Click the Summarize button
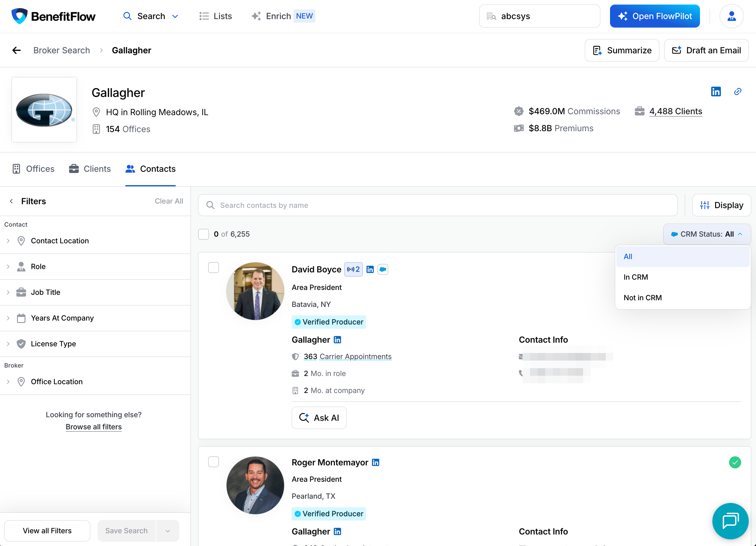 [622, 50]
